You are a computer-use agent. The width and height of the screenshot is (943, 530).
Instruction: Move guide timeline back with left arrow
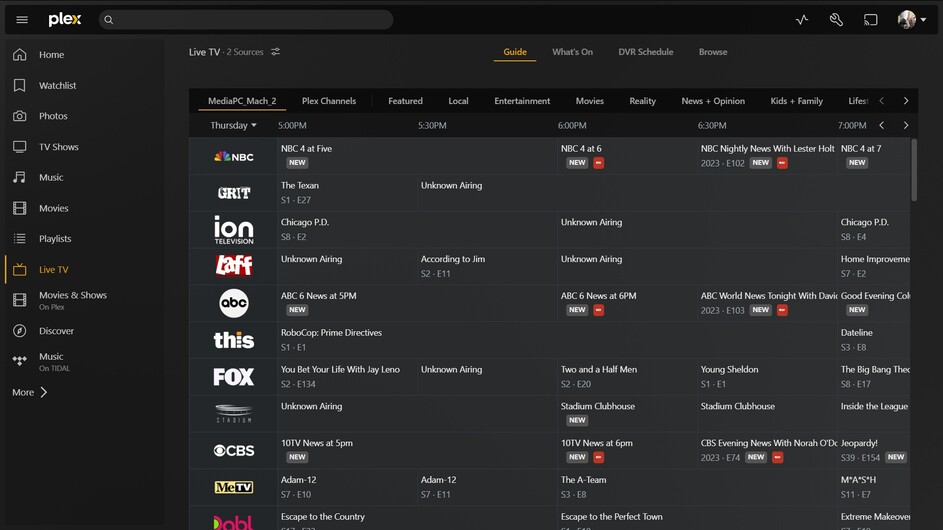click(882, 125)
